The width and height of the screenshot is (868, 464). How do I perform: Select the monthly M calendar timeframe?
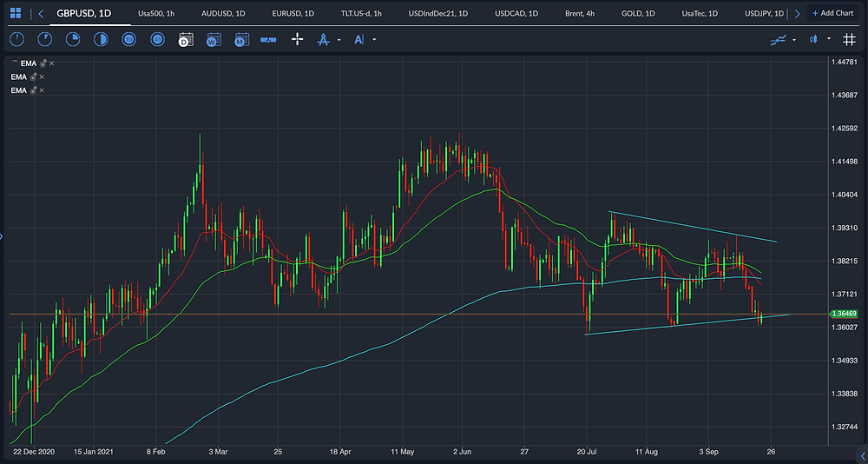[x=241, y=39]
